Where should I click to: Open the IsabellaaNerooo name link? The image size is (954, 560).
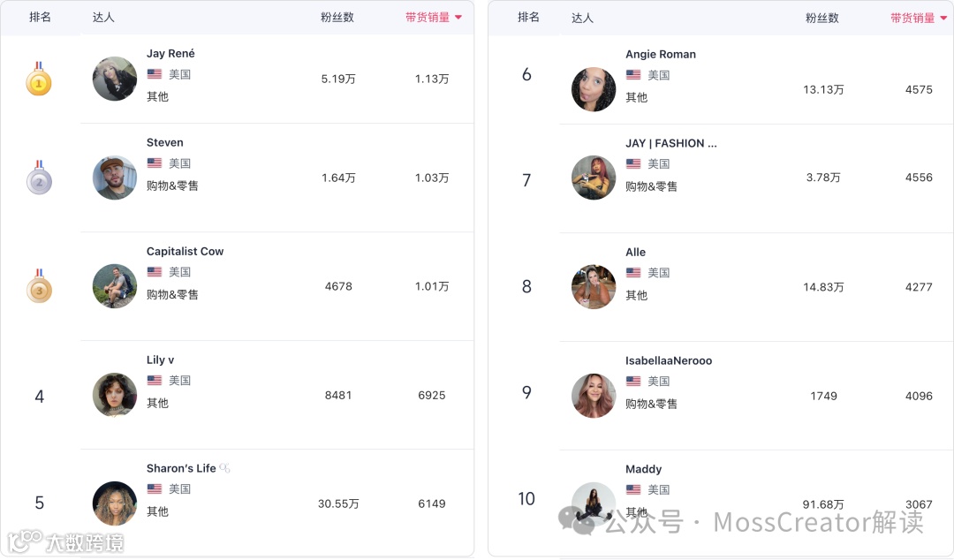669,361
